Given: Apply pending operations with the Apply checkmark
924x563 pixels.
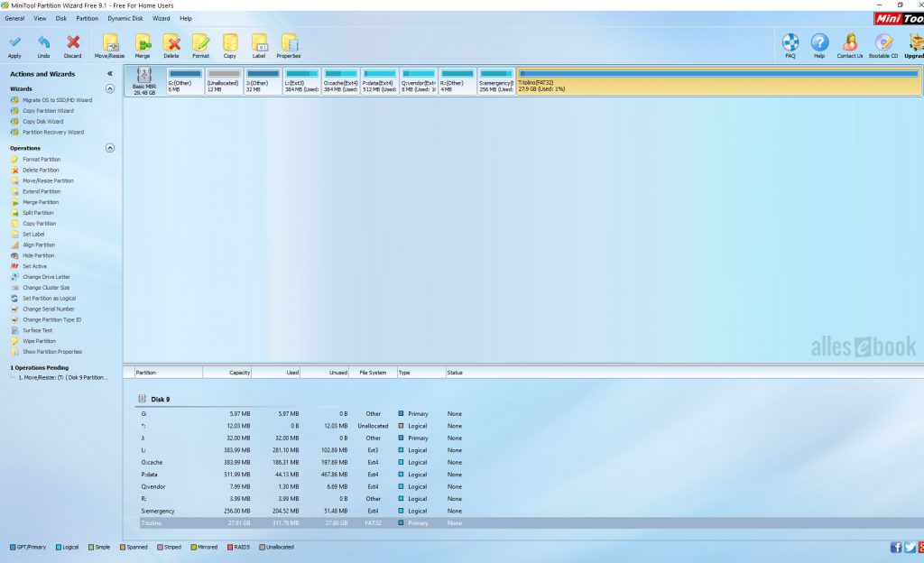Looking at the screenshot, I should click(x=14, y=46).
